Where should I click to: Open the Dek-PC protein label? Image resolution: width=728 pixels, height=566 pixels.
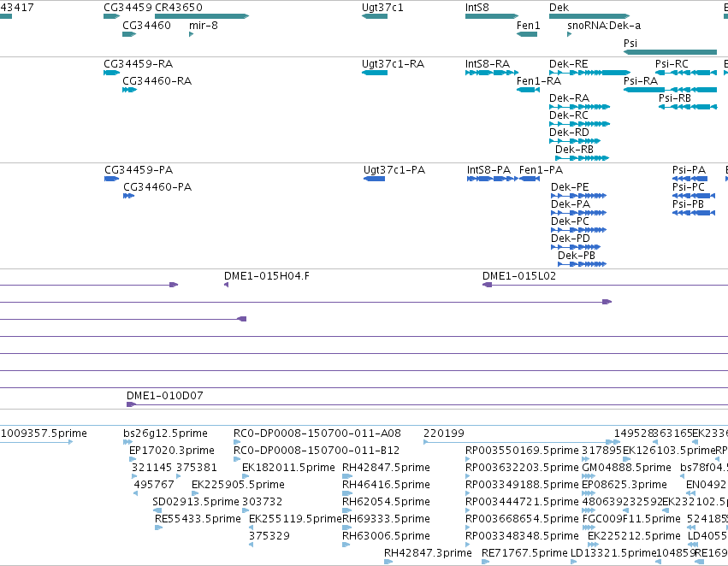(x=570, y=221)
